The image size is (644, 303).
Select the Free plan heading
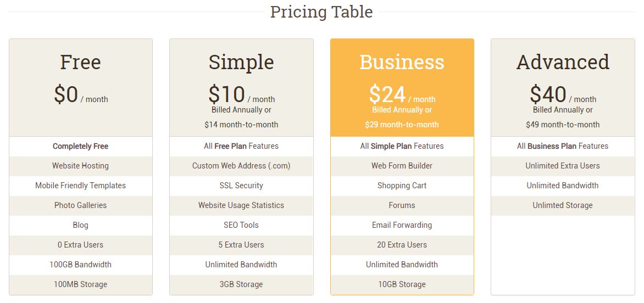coord(80,63)
